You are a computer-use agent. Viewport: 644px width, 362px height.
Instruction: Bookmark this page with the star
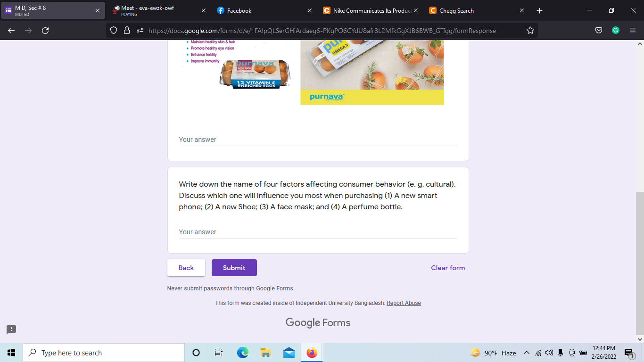[x=530, y=31]
